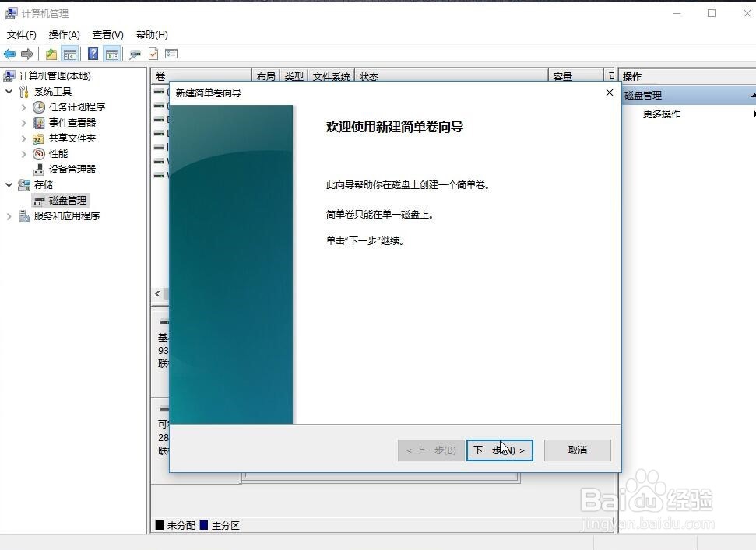Image resolution: width=756 pixels, height=550 pixels.
Task: Click the 容量 column header
Action: click(x=575, y=76)
